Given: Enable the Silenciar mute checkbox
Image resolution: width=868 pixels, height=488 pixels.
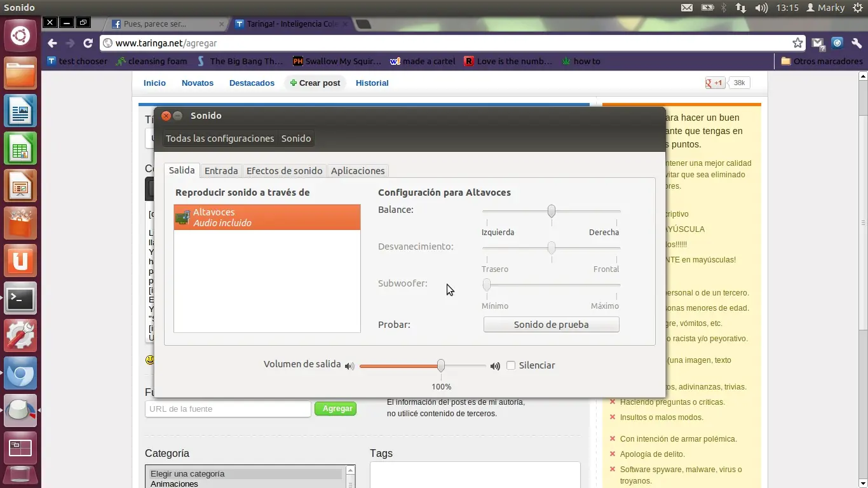Looking at the screenshot, I should pyautogui.click(x=510, y=365).
